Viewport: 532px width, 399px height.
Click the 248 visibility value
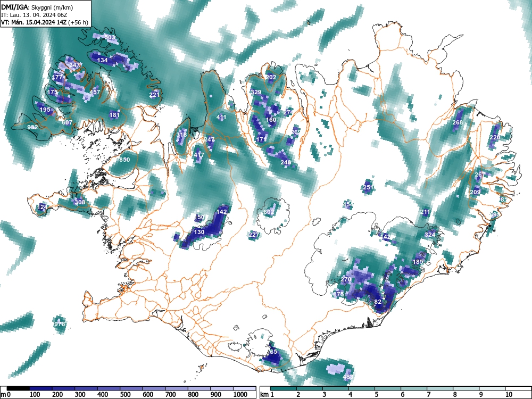pos(286,162)
